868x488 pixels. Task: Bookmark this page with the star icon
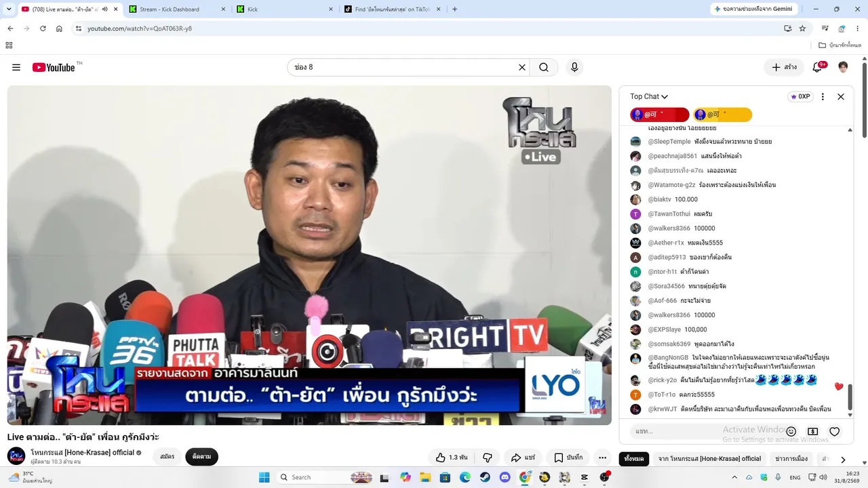coord(802,28)
